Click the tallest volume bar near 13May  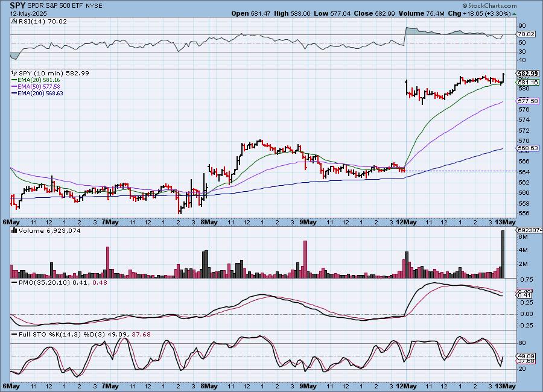tap(503, 254)
